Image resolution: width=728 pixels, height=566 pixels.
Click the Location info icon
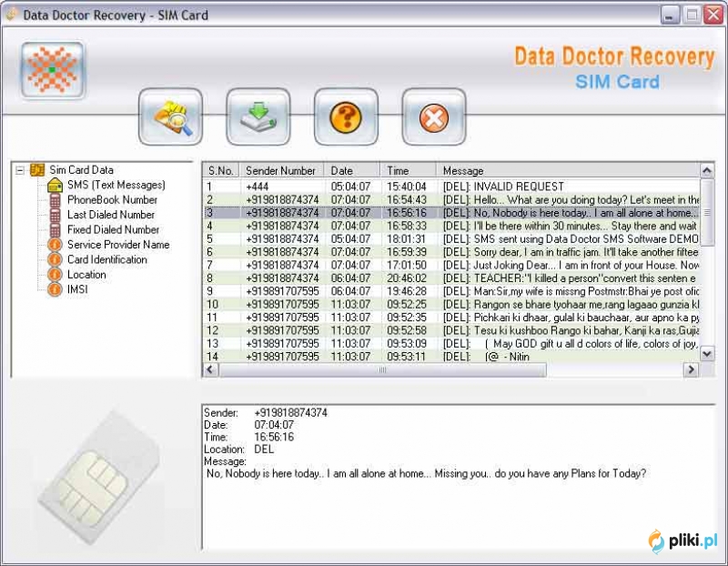click(x=55, y=275)
